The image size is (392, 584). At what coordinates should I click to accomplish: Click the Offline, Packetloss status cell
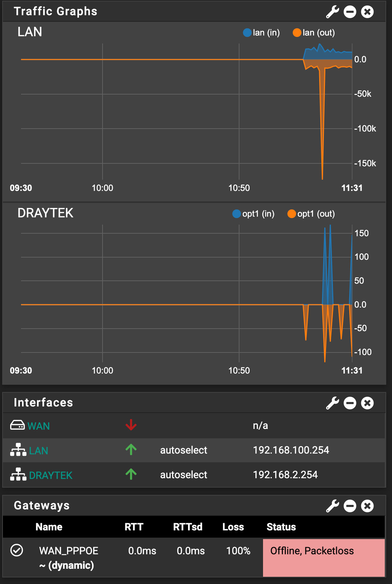point(324,558)
